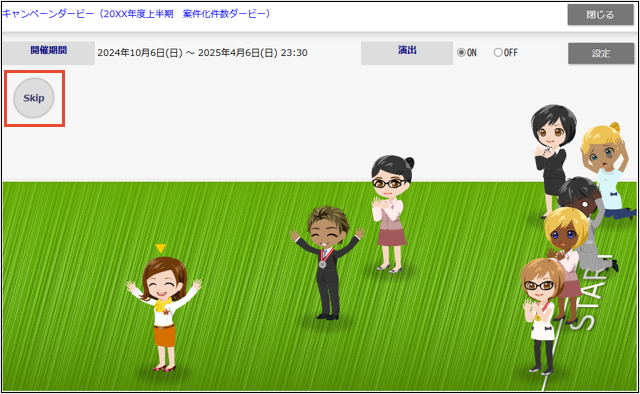Click the avatar with glasses wearing gold medal
640x394 pixels.
pyautogui.click(x=541, y=314)
